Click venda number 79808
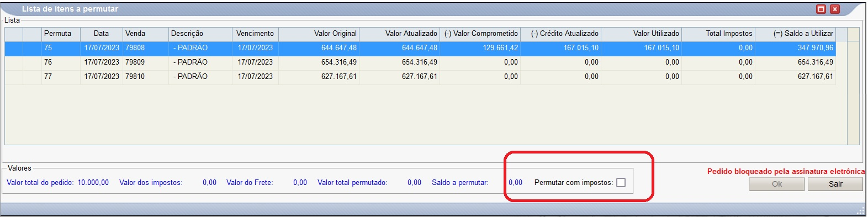Image resolution: width=868 pixels, height=217 pixels. point(135,48)
